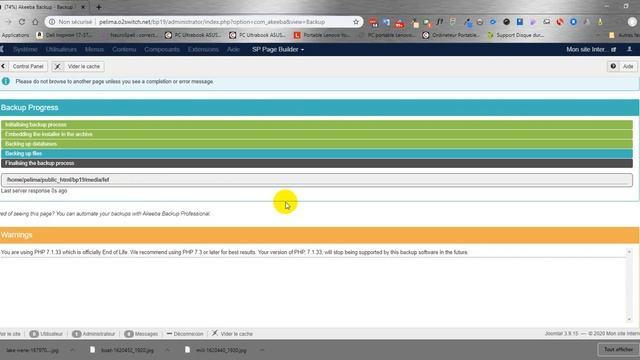The height and width of the screenshot is (360, 640).
Task: Select 'Backing up databases' step
Action: point(317,144)
